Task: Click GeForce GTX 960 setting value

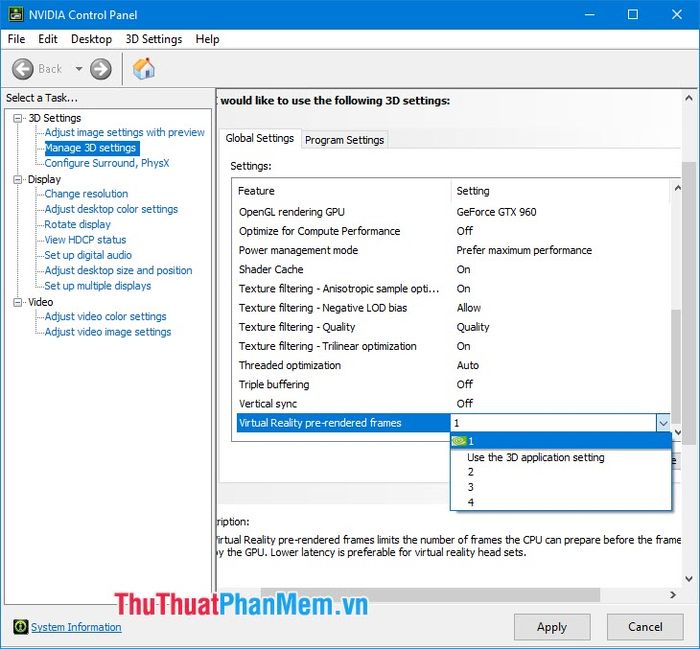Action: (x=496, y=212)
